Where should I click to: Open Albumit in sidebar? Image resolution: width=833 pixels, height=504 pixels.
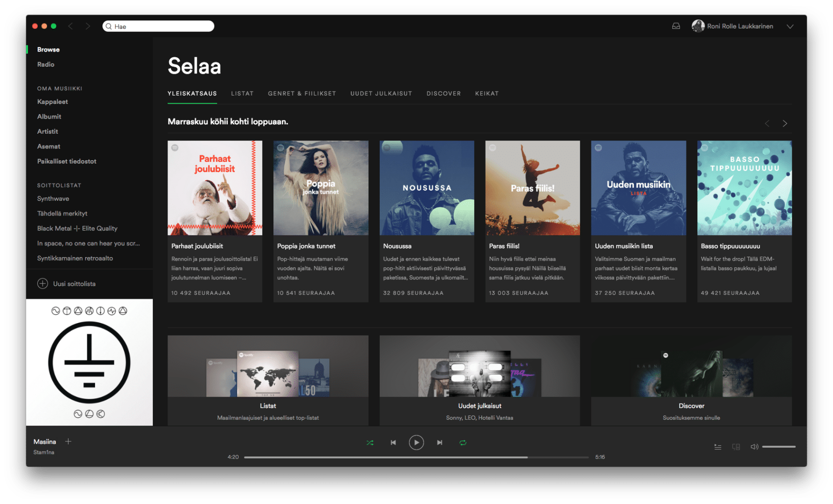[x=49, y=117]
